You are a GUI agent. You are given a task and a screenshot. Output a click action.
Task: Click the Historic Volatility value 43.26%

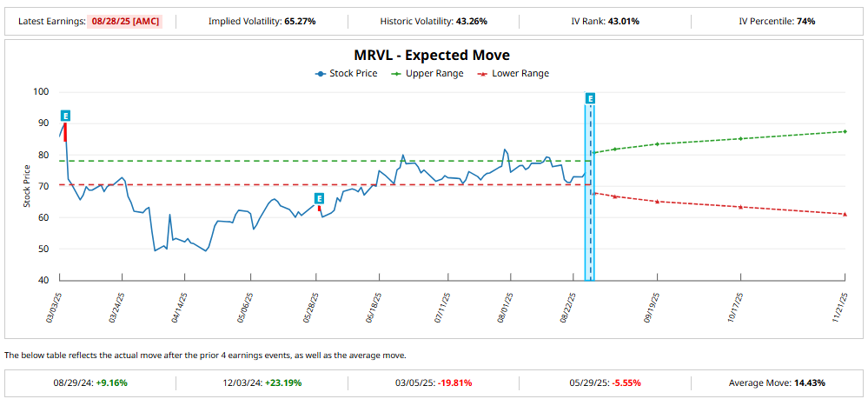472,22
